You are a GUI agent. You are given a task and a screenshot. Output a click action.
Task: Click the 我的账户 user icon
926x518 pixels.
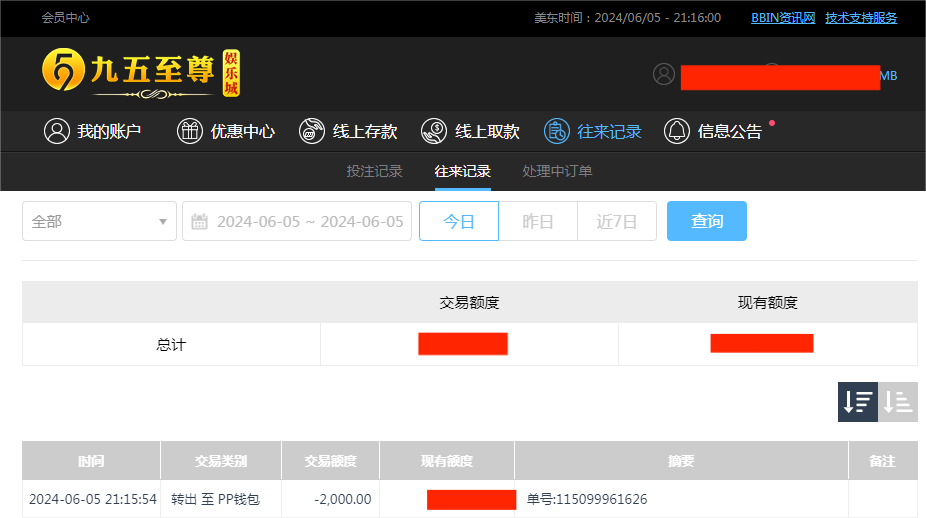[57, 131]
